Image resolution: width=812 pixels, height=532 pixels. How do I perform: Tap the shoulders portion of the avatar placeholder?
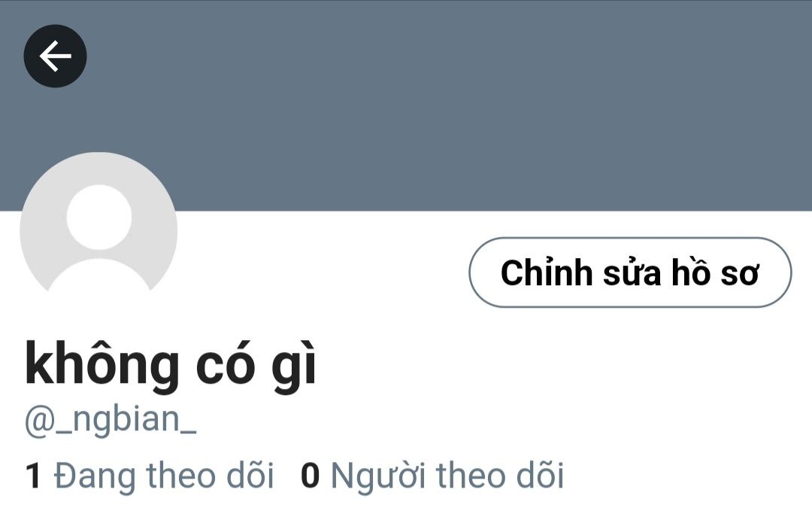pos(99,276)
